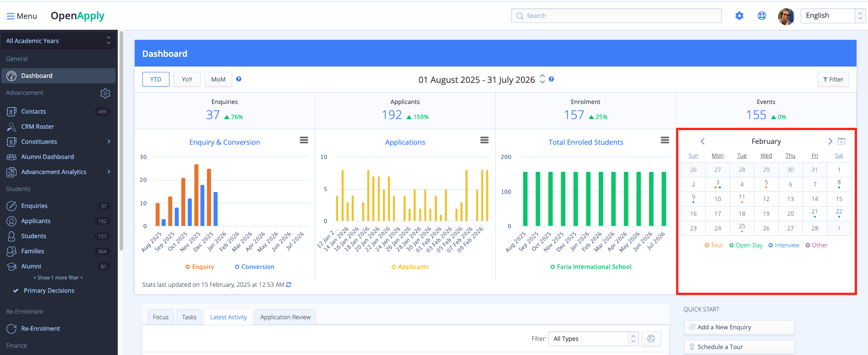
Task: Select February 21 in calendar
Action: (x=814, y=213)
